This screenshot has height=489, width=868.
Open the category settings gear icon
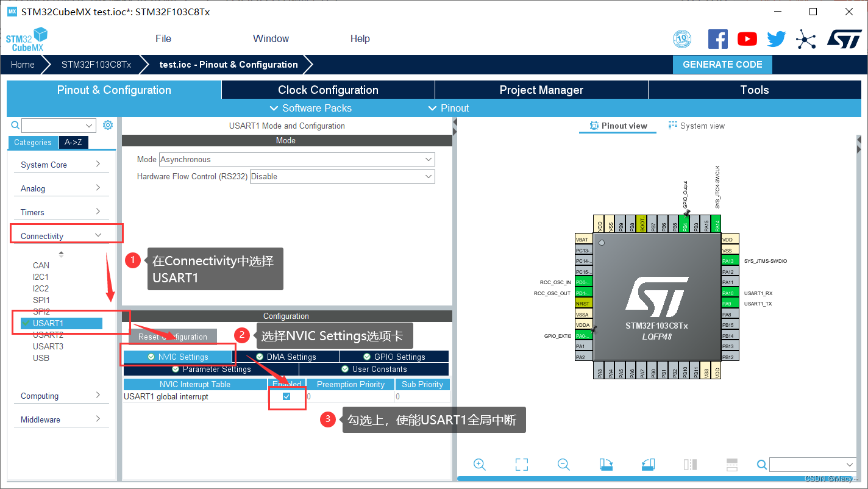pyautogui.click(x=108, y=125)
